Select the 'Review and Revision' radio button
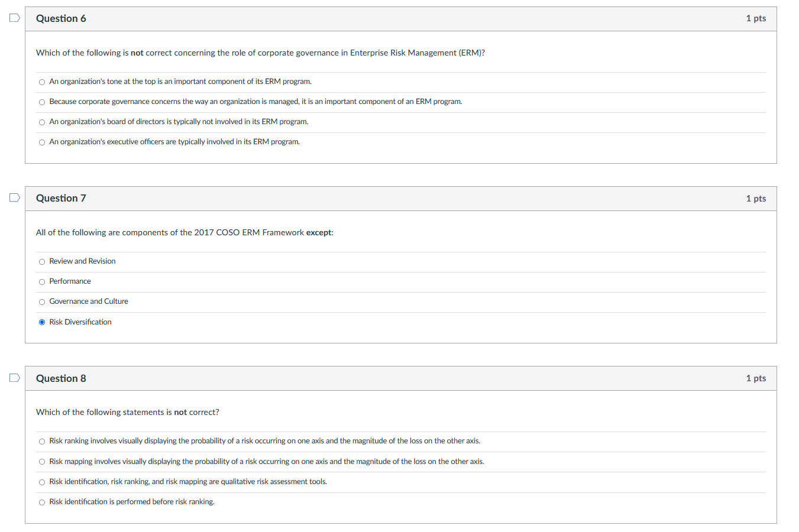The height and width of the screenshot is (532, 799). pyautogui.click(x=42, y=262)
